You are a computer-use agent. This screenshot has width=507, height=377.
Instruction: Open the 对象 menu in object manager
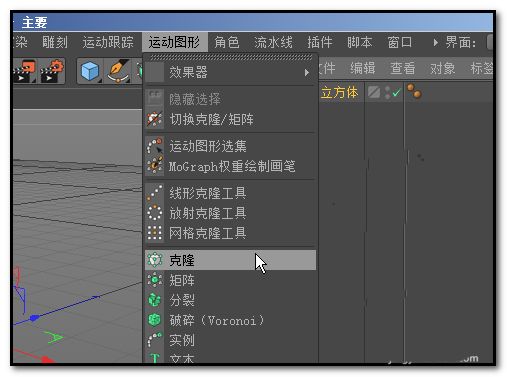coord(443,68)
